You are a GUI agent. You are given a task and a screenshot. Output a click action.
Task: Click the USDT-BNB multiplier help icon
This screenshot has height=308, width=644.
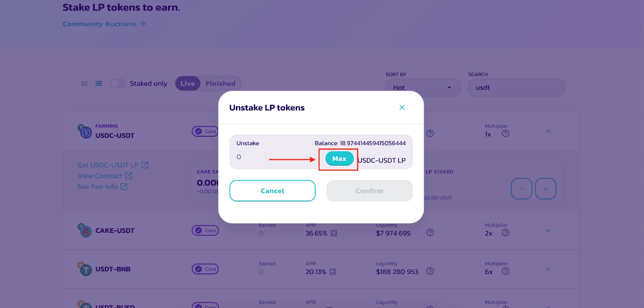click(x=506, y=271)
